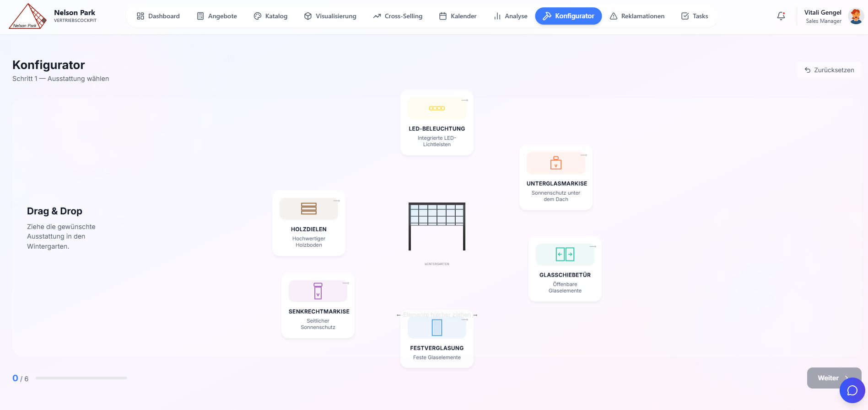Click the Wintergarten structure illustration
The image size is (868, 410).
pyautogui.click(x=437, y=226)
